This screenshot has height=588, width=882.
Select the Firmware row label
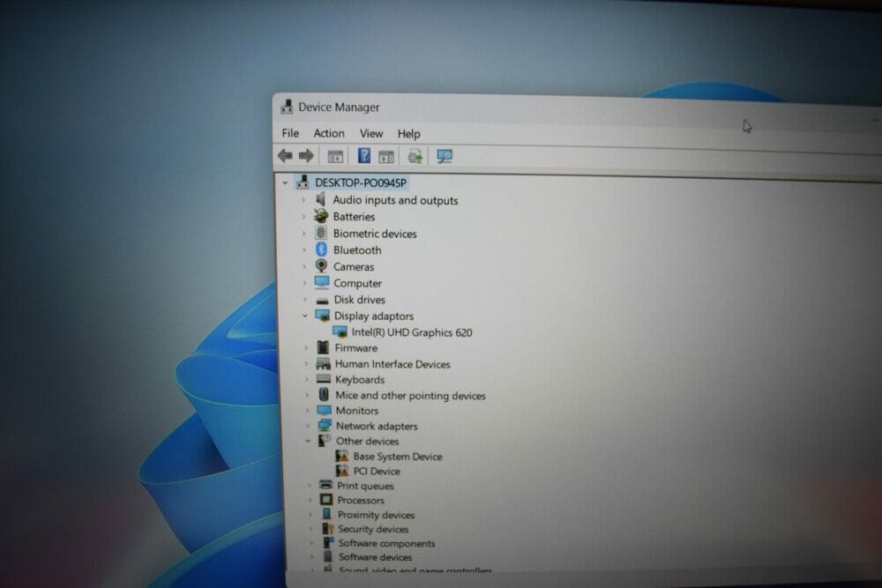(x=356, y=348)
